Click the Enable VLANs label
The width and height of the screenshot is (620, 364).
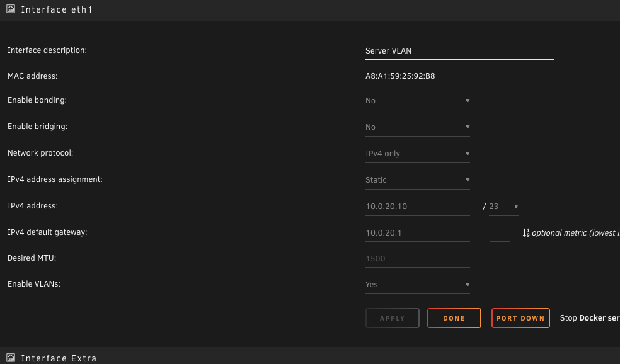[34, 284]
